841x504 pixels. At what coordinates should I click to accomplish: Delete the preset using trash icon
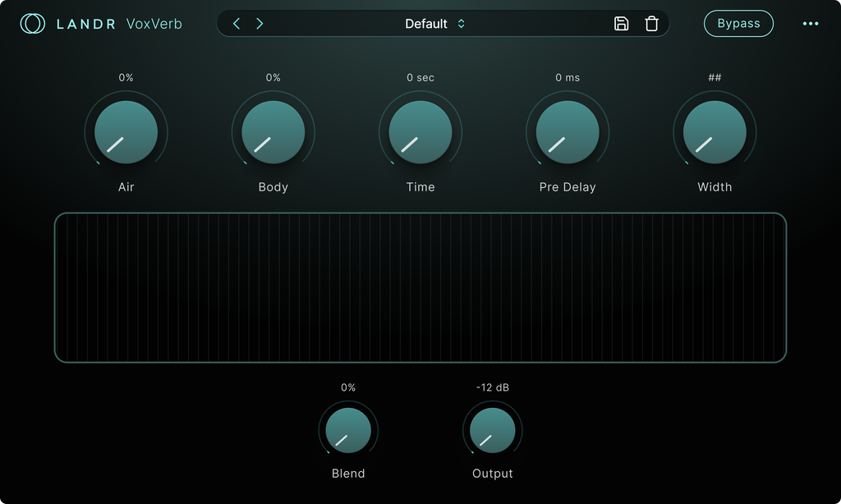click(x=651, y=24)
